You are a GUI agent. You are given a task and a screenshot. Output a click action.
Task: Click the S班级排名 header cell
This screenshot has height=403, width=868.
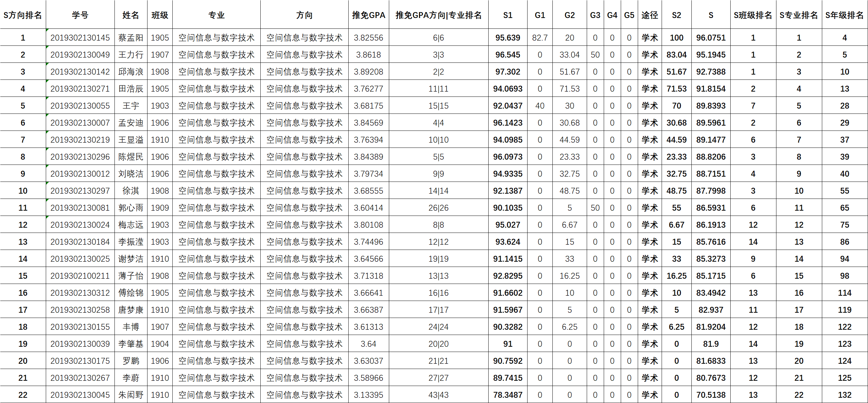[753, 15]
